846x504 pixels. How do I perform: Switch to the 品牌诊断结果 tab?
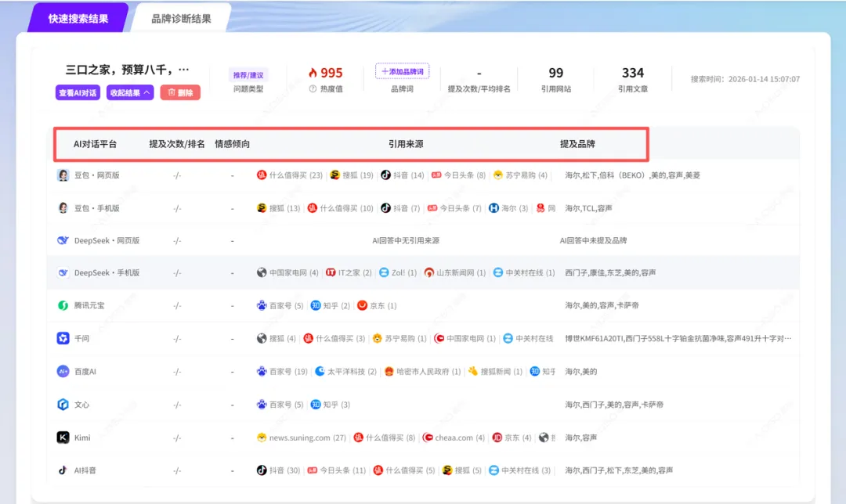click(181, 18)
